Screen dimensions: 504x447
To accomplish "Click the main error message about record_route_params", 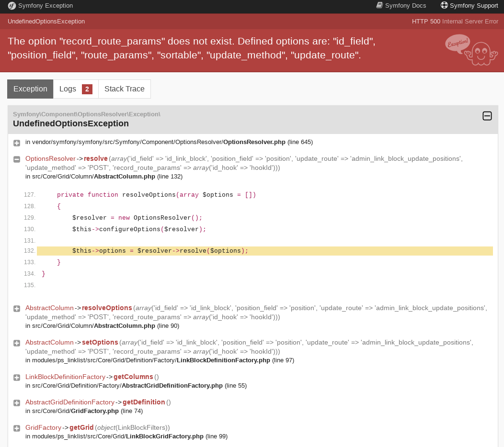I will pyautogui.click(x=192, y=48).
